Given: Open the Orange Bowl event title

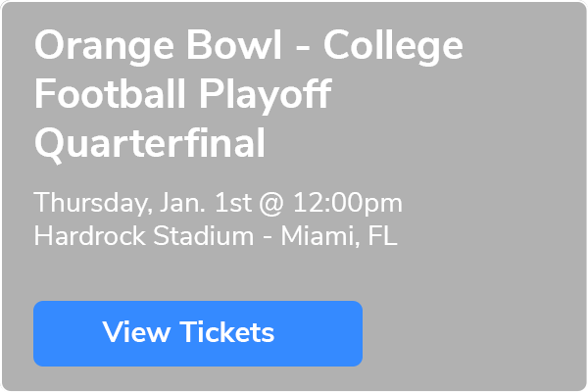Looking at the screenshot, I should (249, 94).
